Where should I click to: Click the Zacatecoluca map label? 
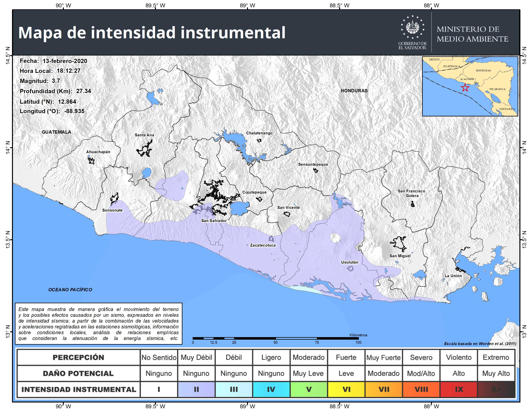(x=263, y=245)
